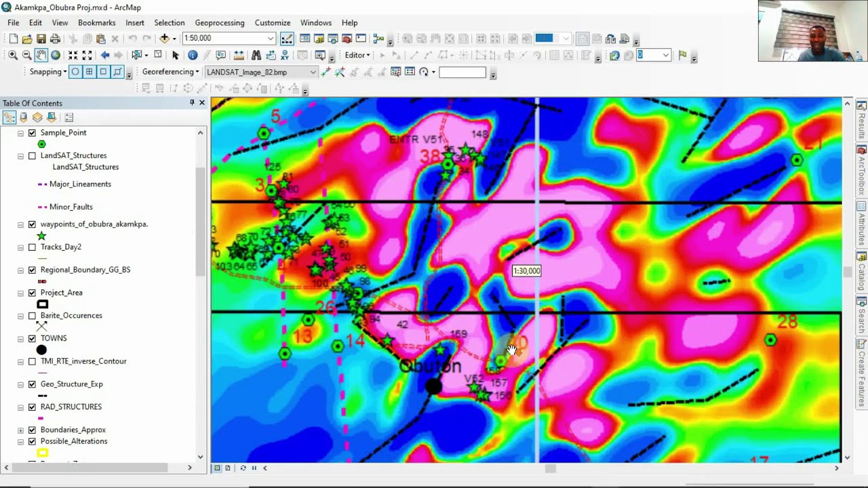Click List By Source icon in Table Of Contents

pyautogui.click(x=23, y=118)
